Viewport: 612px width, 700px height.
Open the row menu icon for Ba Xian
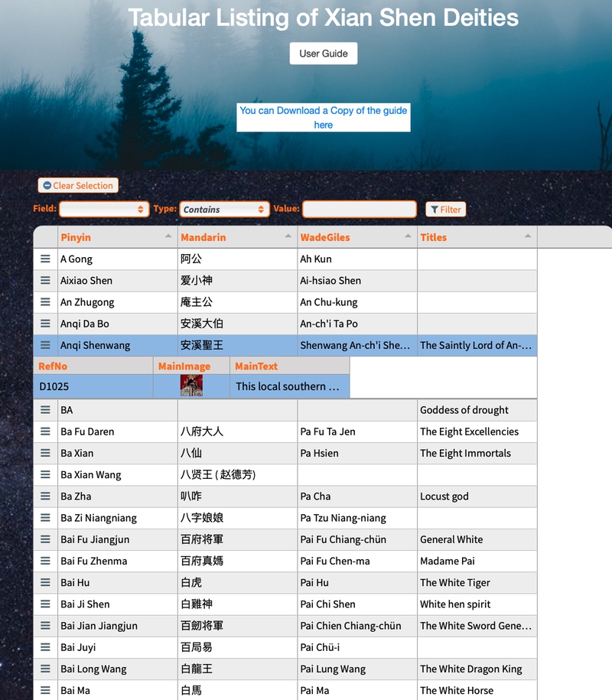click(x=45, y=453)
